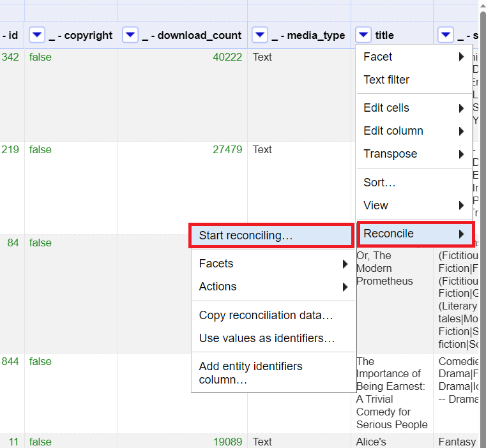
Task: Select the title cell The Importance of Being Earnest
Action: (x=391, y=393)
